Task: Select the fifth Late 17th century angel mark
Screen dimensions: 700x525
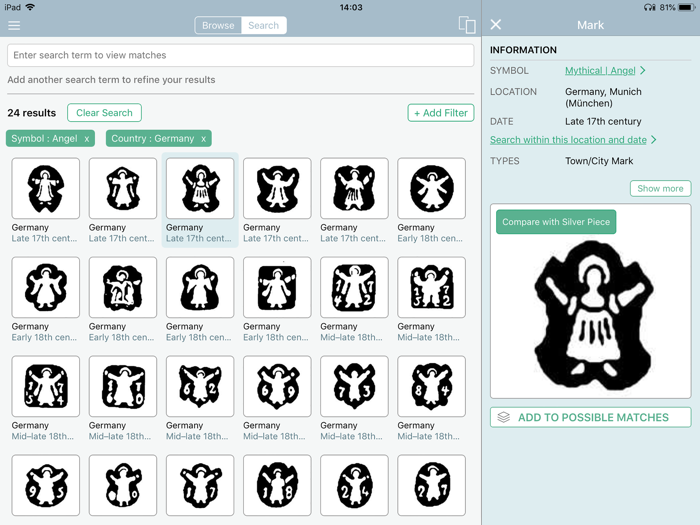Action: pyautogui.click(x=354, y=188)
